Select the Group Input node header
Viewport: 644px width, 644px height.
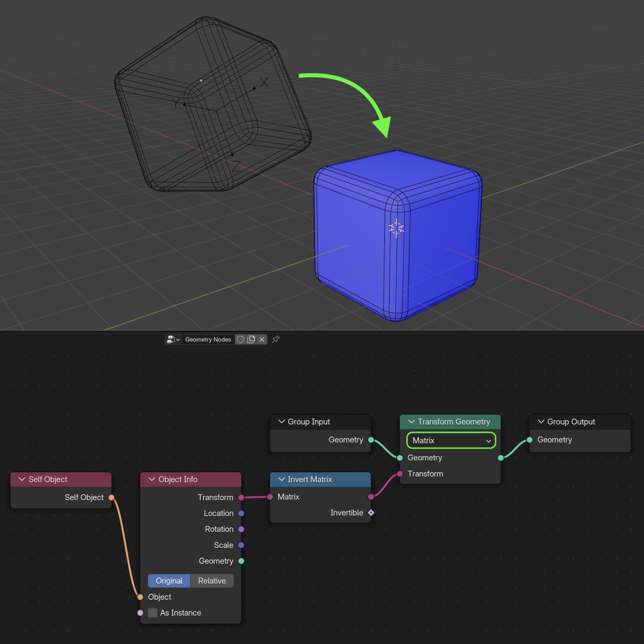(321, 422)
